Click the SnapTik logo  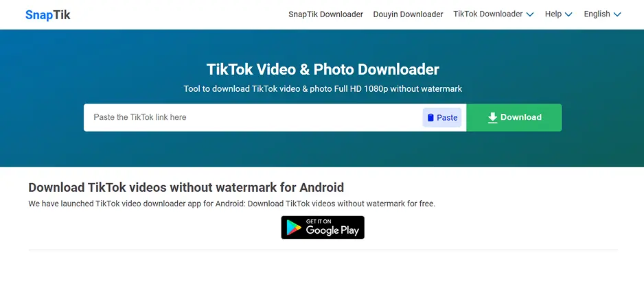47,15
